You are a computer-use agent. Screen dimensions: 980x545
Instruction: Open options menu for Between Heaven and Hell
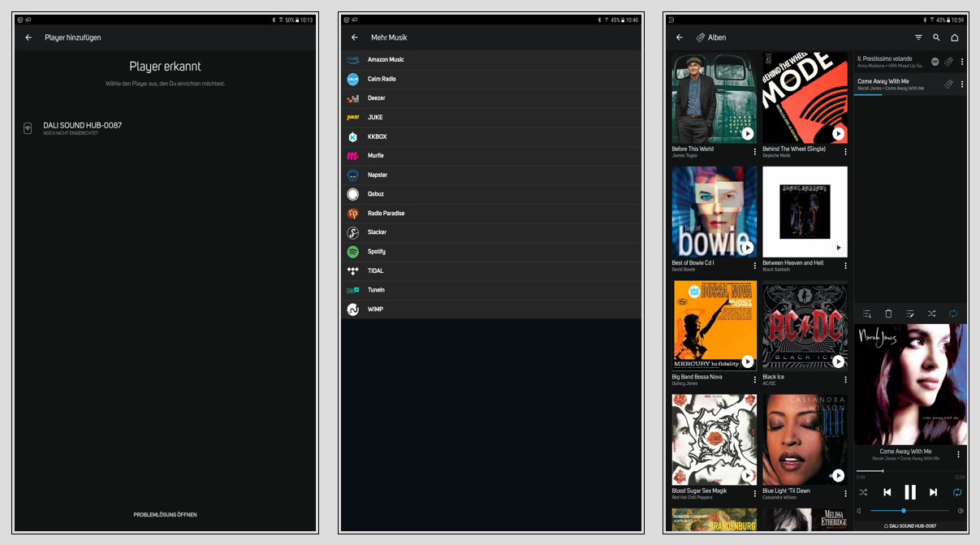coord(845,266)
